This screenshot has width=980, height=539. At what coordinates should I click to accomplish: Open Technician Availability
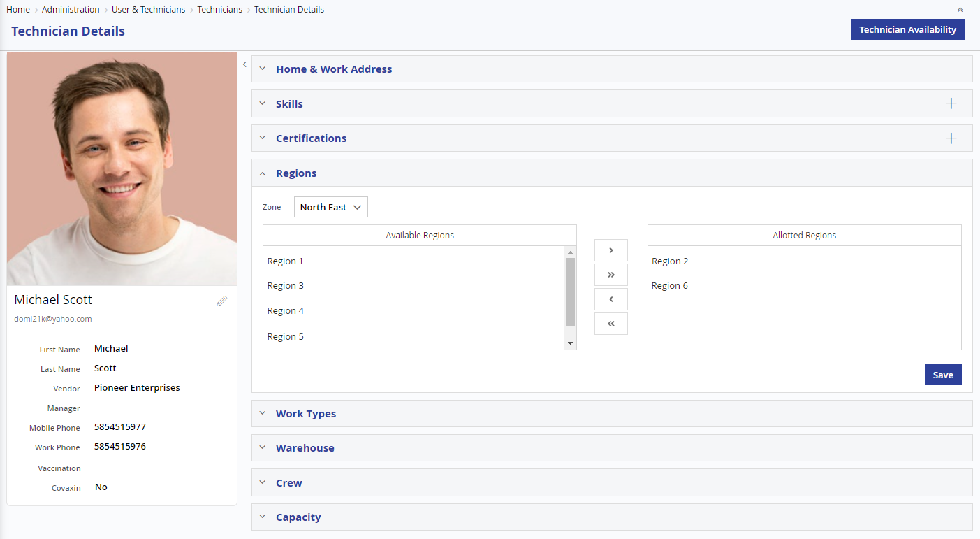tap(907, 29)
